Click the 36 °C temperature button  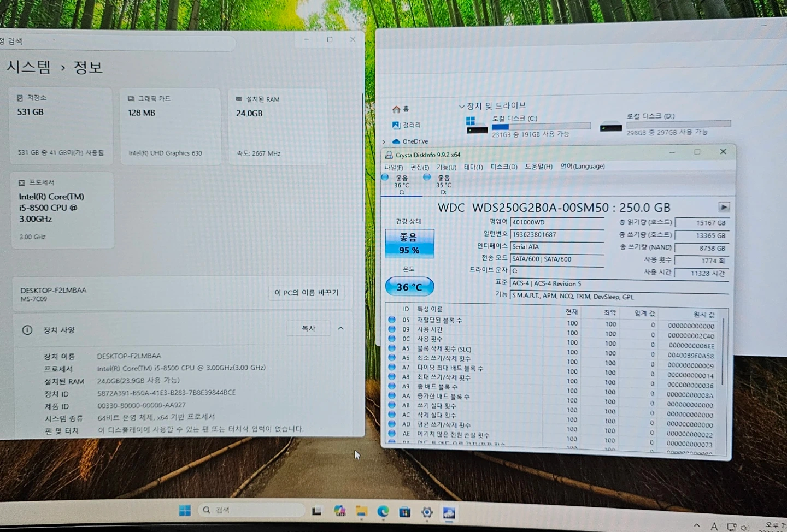tap(409, 287)
